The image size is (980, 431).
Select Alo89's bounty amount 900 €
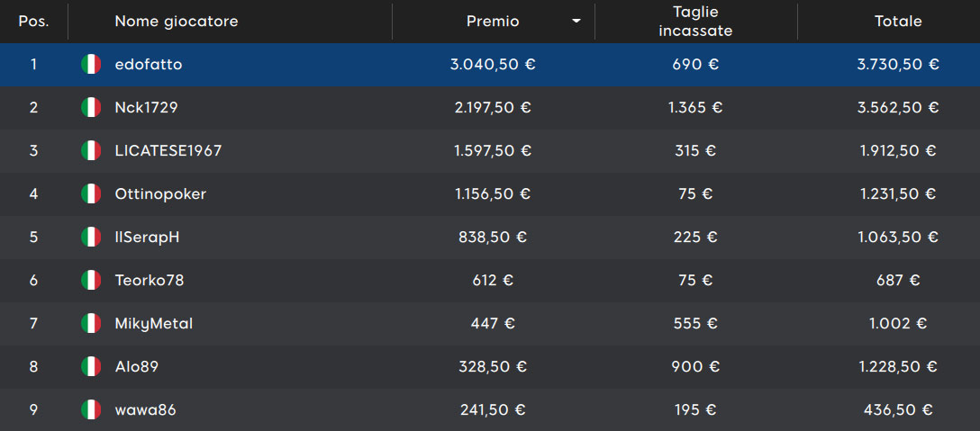point(695,366)
